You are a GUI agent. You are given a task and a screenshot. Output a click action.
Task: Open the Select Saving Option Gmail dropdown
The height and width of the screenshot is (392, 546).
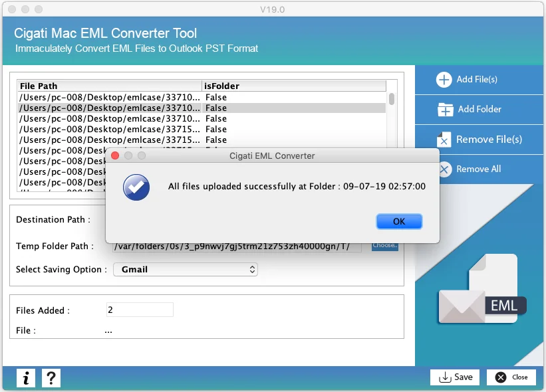pos(186,270)
